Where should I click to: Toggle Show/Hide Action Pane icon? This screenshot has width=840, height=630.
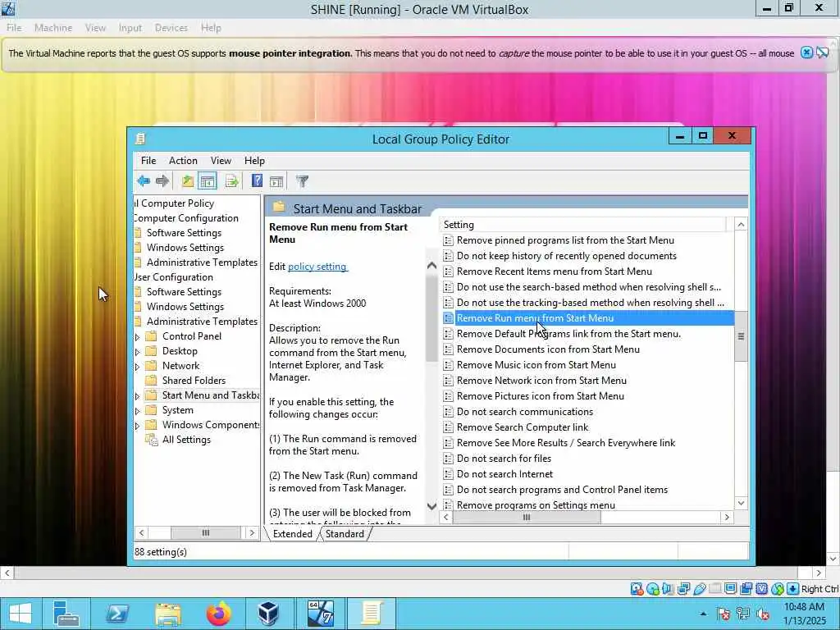coord(276,181)
